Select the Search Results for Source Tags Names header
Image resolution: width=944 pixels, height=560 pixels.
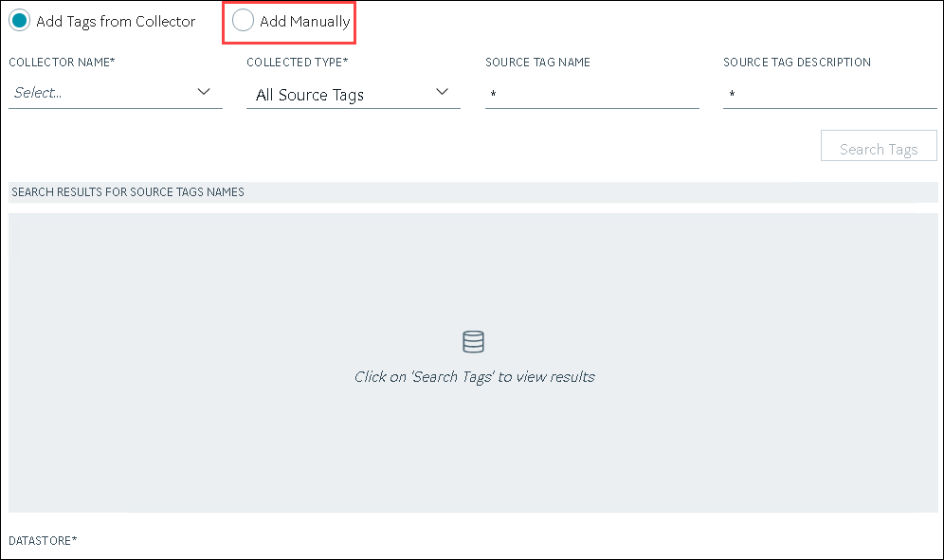(x=128, y=192)
